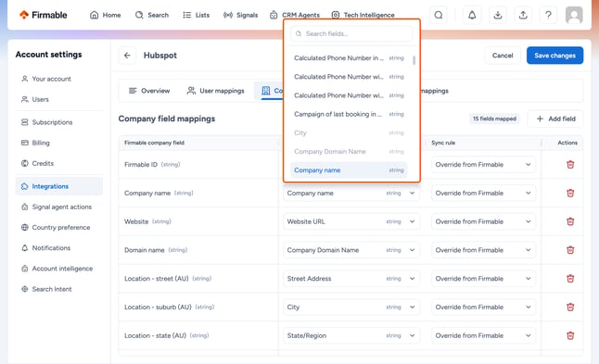Image resolution: width=599 pixels, height=364 pixels.
Task: Open sync rule dropdown for Firmable ID
Action: point(483,165)
